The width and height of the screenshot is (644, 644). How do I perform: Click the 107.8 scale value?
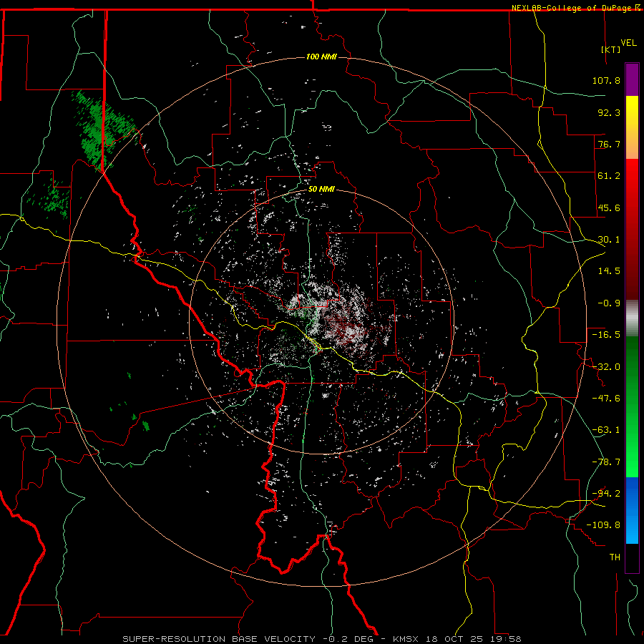(x=606, y=80)
